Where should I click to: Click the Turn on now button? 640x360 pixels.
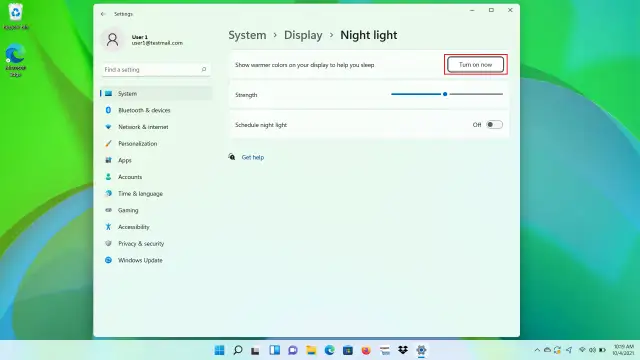click(x=476, y=64)
